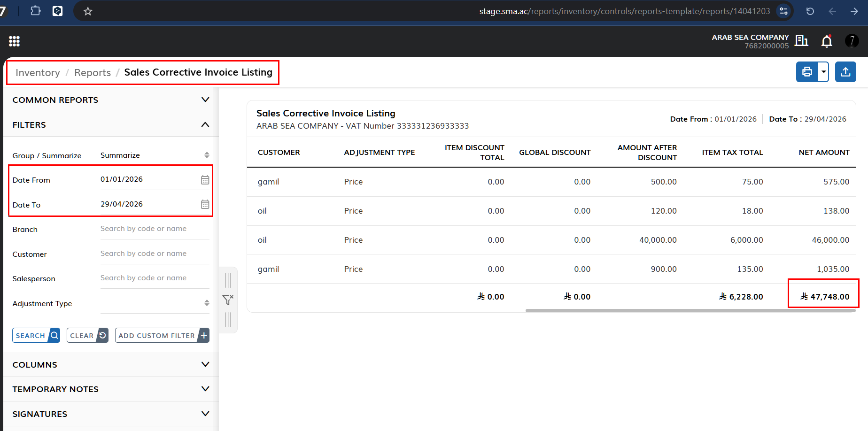Viewport: 868px width, 431px height.
Task: Click the Item Discount Total column header
Action: click(474, 153)
